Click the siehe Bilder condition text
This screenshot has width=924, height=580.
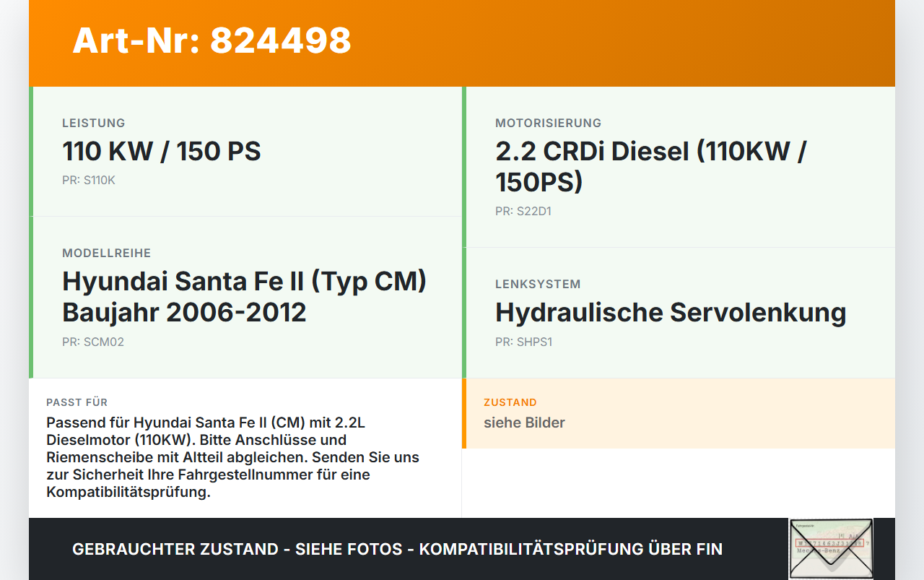pos(524,423)
